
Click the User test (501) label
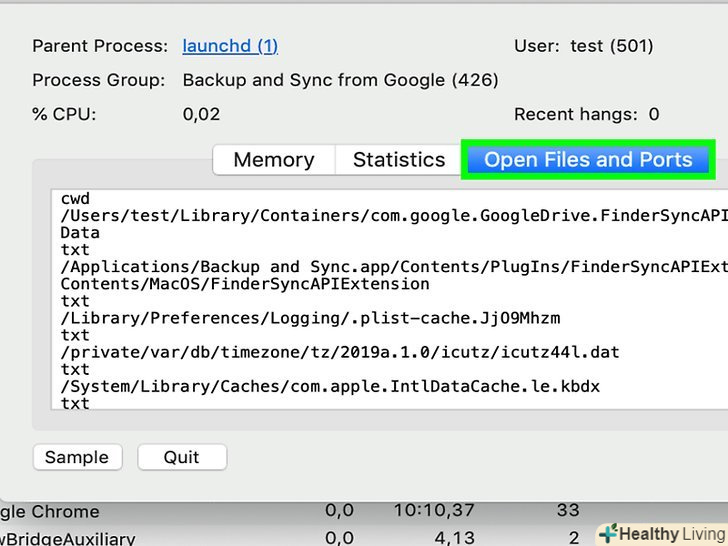(583, 46)
